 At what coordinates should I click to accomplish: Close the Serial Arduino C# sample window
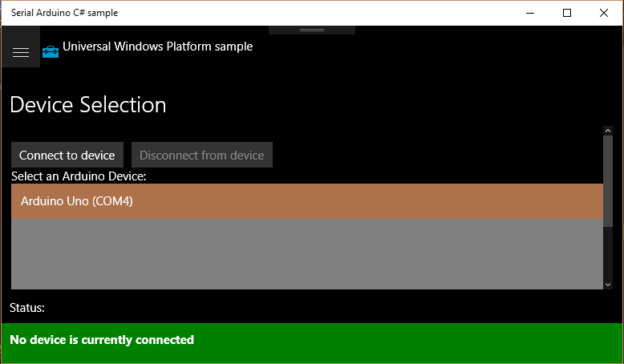pos(604,13)
